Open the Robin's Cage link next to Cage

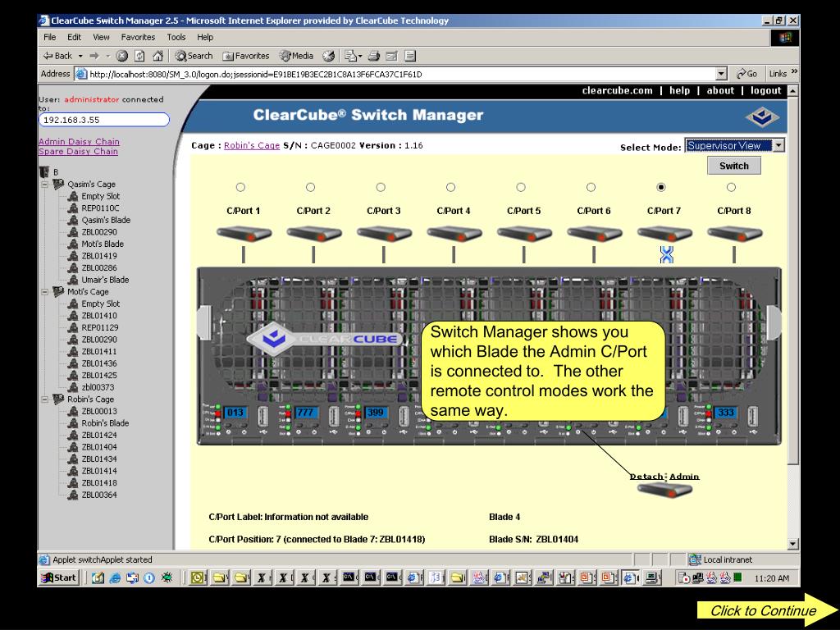pos(252,145)
